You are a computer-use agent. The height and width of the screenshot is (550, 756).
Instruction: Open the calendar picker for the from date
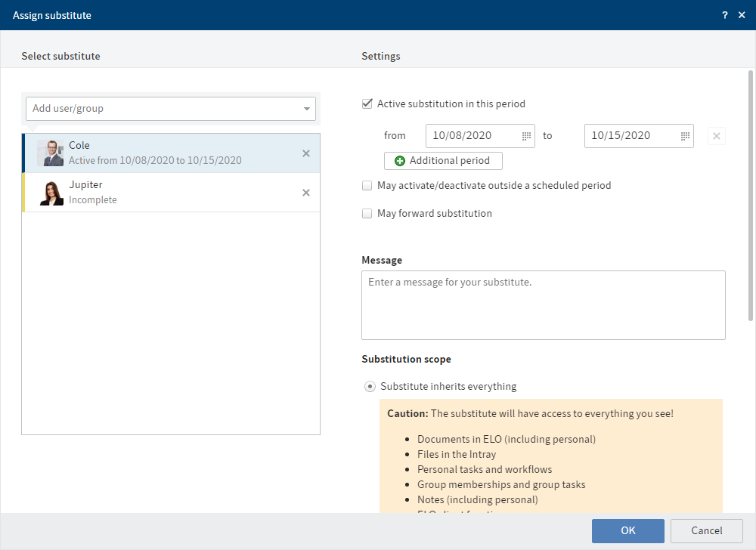pyautogui.click(x=526, y=136)
